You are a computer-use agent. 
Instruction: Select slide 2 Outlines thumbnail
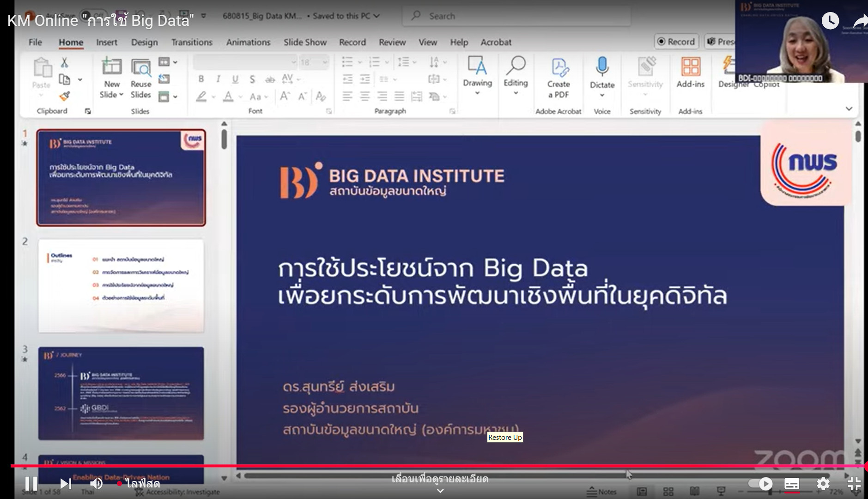[121, 286]
